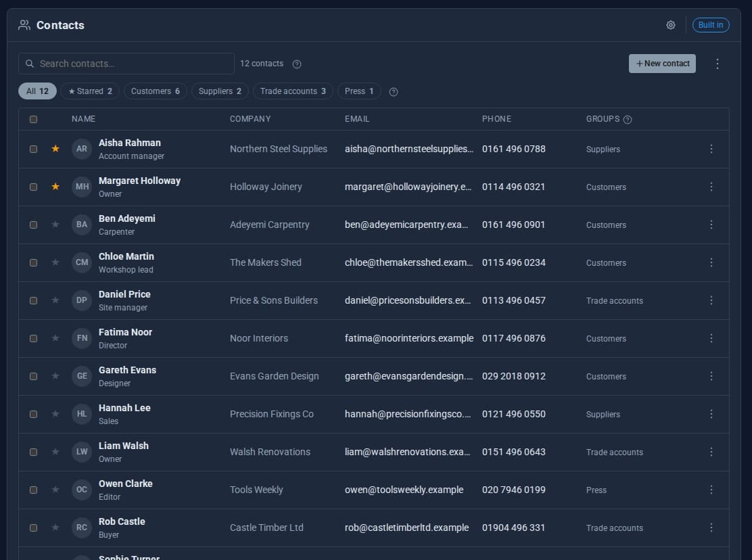Select Margaret Holloway's row checkbox
The height and width of the screenshot is (560, 752).
tap(34, 187)
